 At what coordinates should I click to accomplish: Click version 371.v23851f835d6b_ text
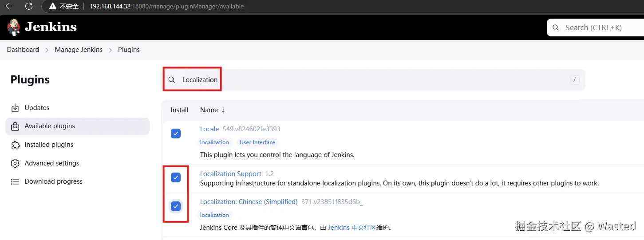332,202
